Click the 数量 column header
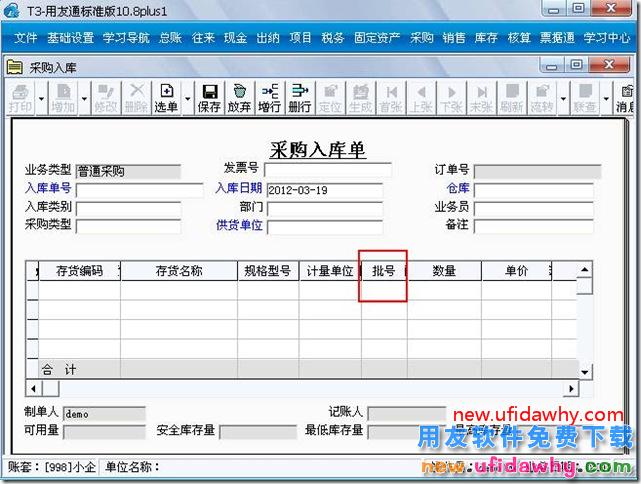The height and width of the screenshot is (484, 641). (x=444, y=271)
